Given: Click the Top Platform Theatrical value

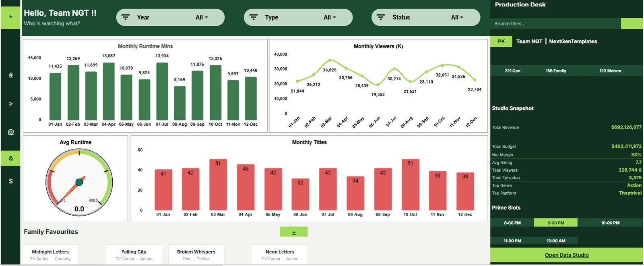Looking at the screenshot, I should pyautogui.click(x=630, y=193).
